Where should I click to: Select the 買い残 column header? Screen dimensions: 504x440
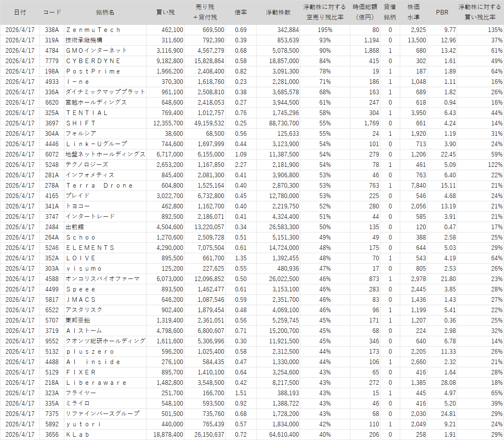(x=165, y=12)
